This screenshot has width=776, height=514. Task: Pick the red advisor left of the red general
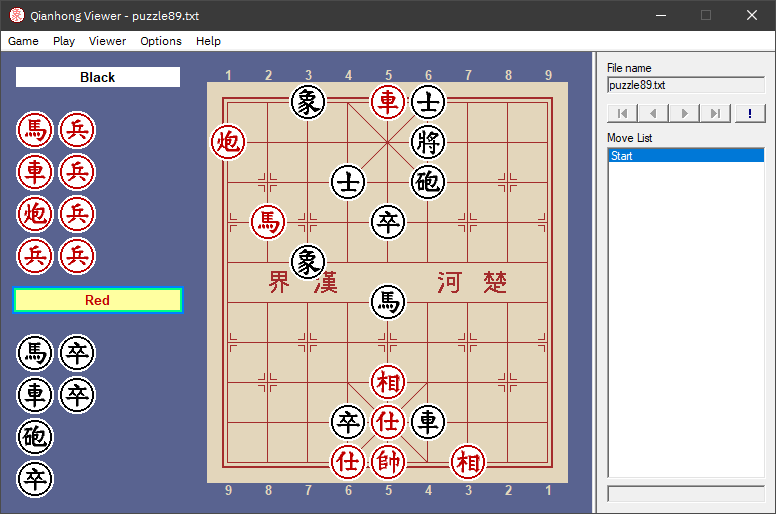click(348, 462)
